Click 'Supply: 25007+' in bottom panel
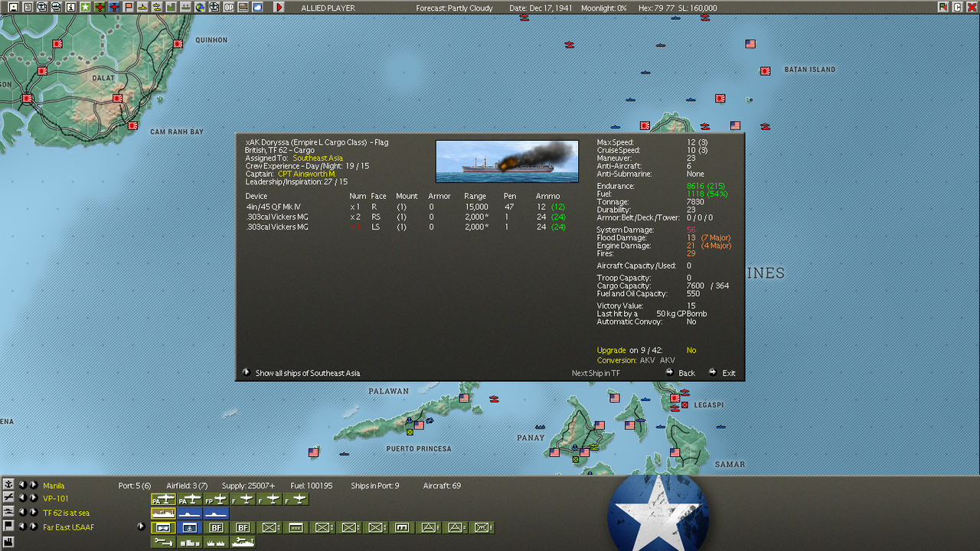 click(x=248, y=485)
